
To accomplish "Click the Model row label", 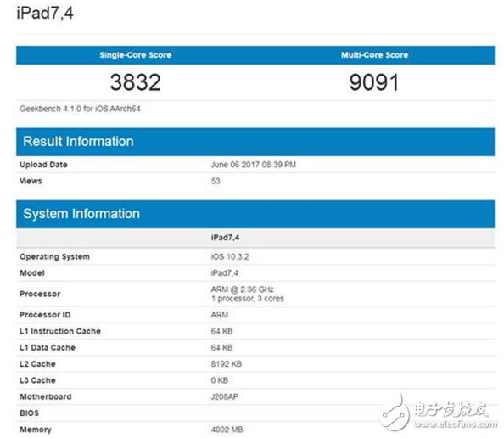I will point(32,273).
